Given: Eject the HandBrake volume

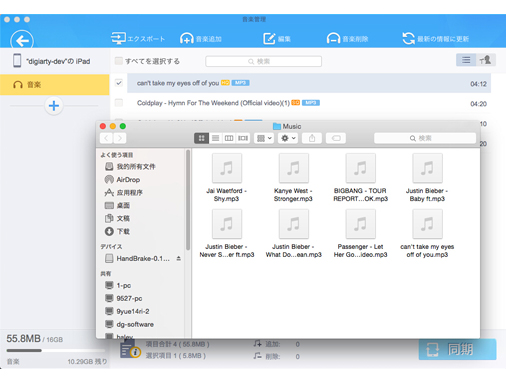Looking at the screenshot, I should pos(179,258).
